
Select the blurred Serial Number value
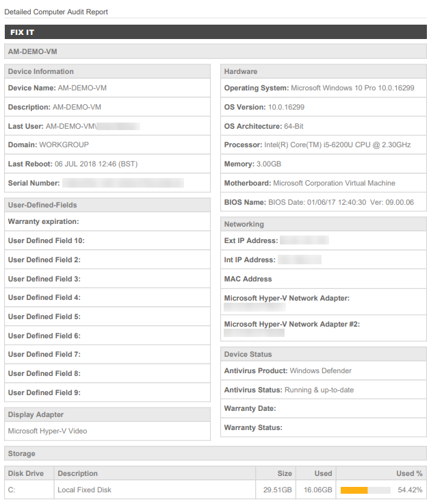point(123,183)
